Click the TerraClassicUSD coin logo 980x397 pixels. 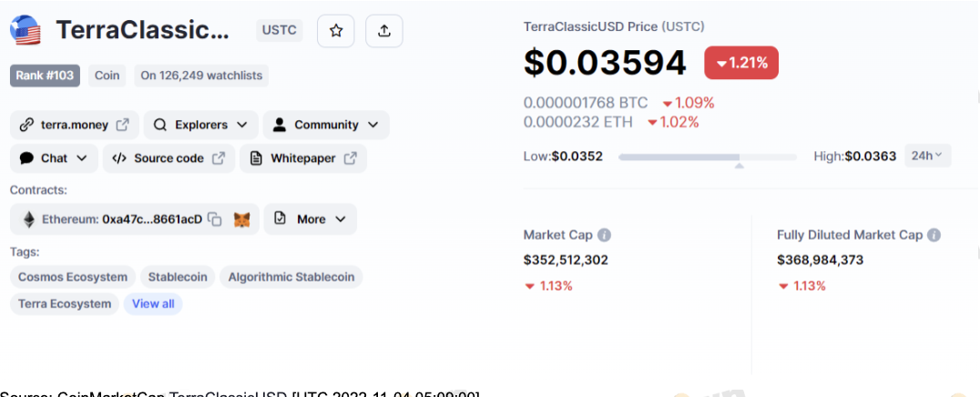(x=25, y=30)
